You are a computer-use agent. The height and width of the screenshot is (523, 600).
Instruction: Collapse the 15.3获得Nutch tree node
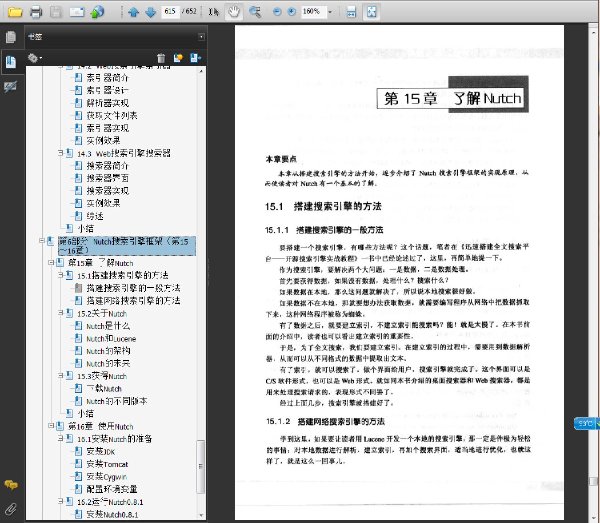click(x=60, y=375)
